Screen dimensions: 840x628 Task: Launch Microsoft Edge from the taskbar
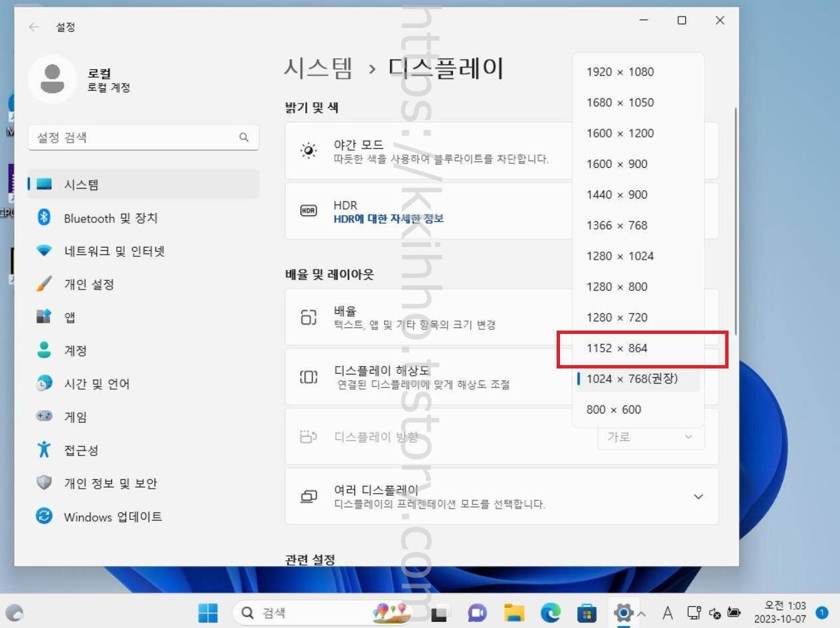pos(550,613)
